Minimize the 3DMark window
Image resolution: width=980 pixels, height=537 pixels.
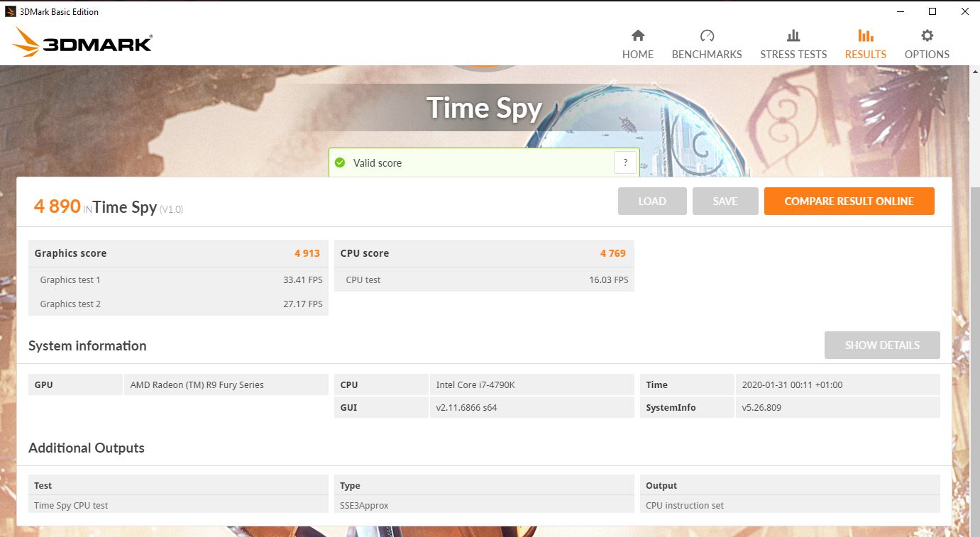pyautogui.click(x=900, y=11)
